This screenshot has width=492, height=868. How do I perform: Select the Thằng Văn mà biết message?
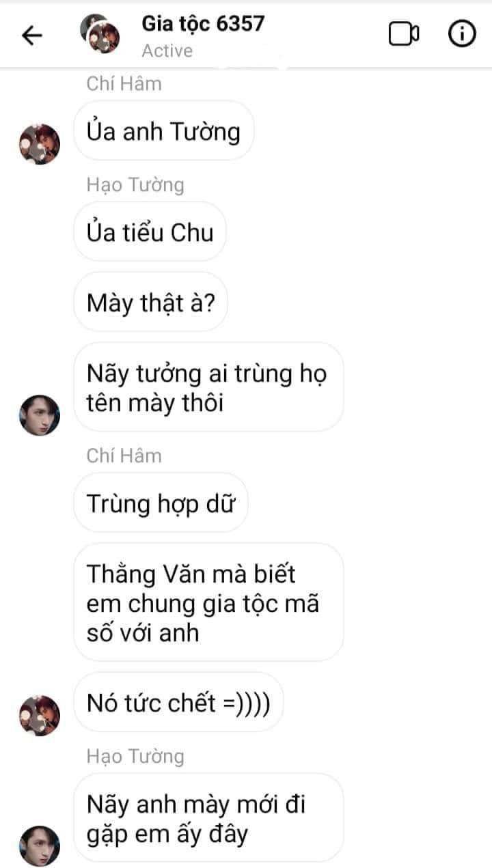click(208, 602)
